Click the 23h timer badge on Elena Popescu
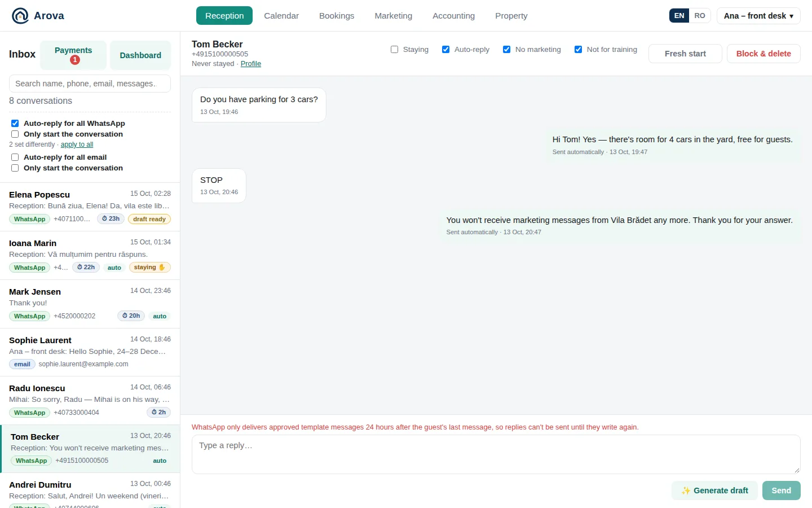The image size is (812, 508). [111, 219]
